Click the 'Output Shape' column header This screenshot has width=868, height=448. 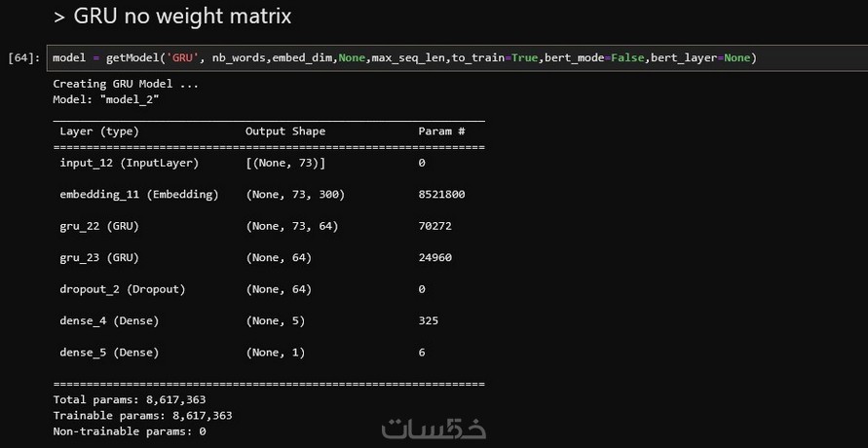click(285, 131)
